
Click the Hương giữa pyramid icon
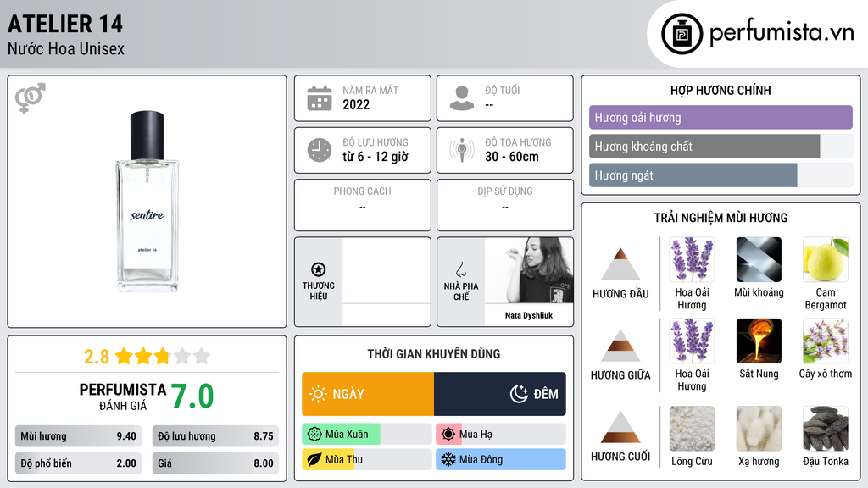point(620,346)
